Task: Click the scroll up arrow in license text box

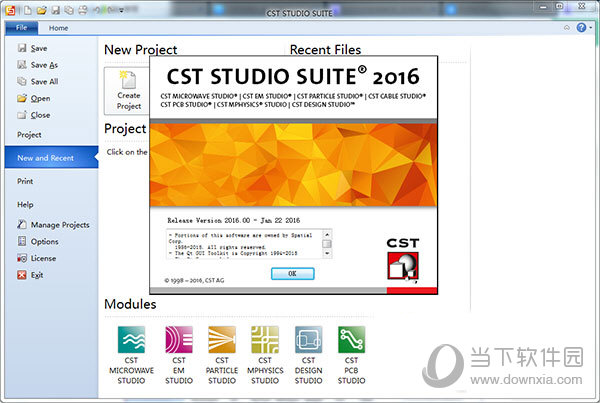Action: click(x=327, y=234)
